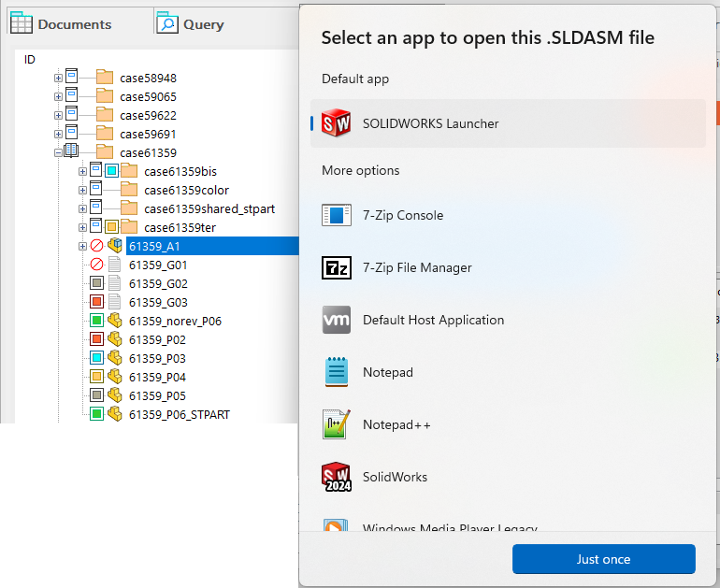The image size is (720, 588).
Task: Expand the case59691 folder node
Action: 58,134
